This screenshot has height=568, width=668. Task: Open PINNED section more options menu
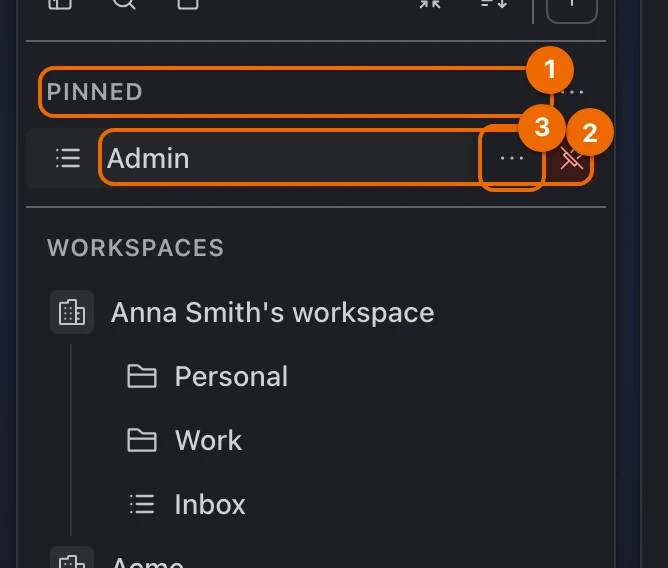[572, 92]
